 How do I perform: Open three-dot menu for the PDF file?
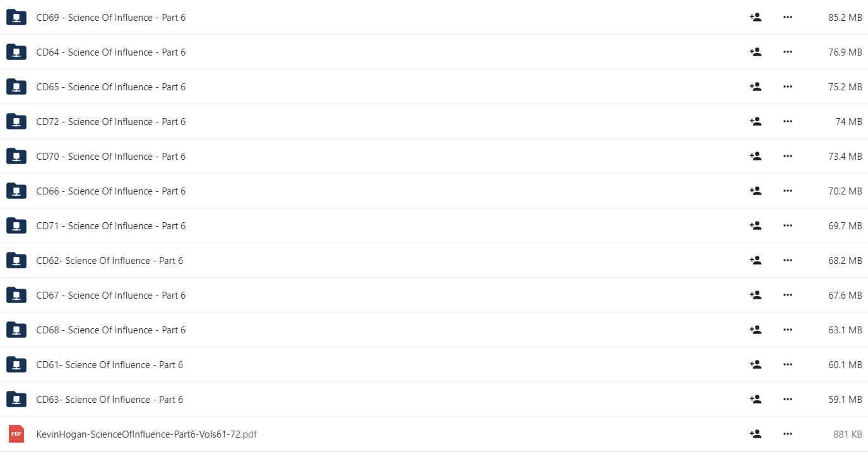coord(787,434)
